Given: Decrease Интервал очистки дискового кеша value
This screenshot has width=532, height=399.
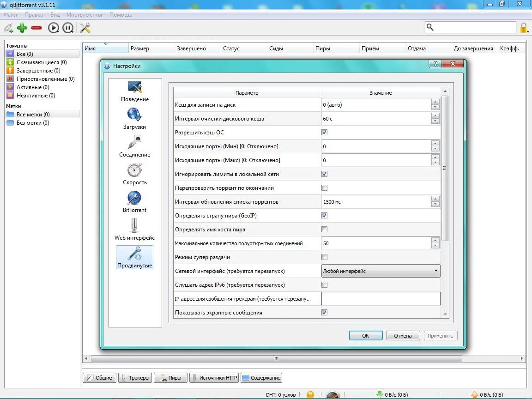Looking at the screenshot, I should 435,121.
